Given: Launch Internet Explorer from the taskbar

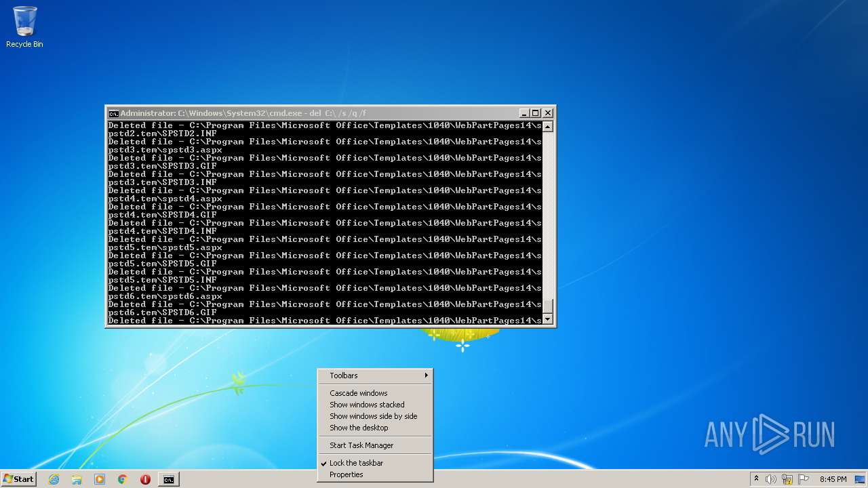Looking at the screenshot, I should click(x=54, y=479).
